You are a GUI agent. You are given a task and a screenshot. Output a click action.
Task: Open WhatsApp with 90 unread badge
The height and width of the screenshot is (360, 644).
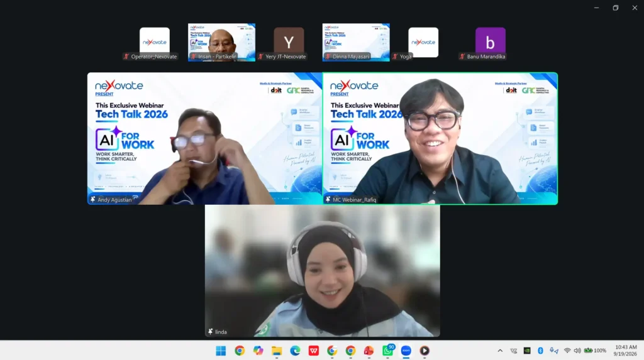(x=387, y=350)
